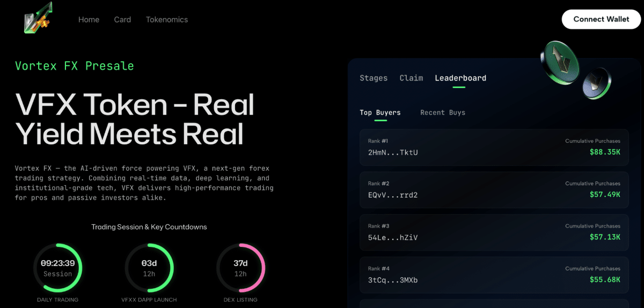
Task: Click the DAILY TRADING caption
Action: (58, 299)
